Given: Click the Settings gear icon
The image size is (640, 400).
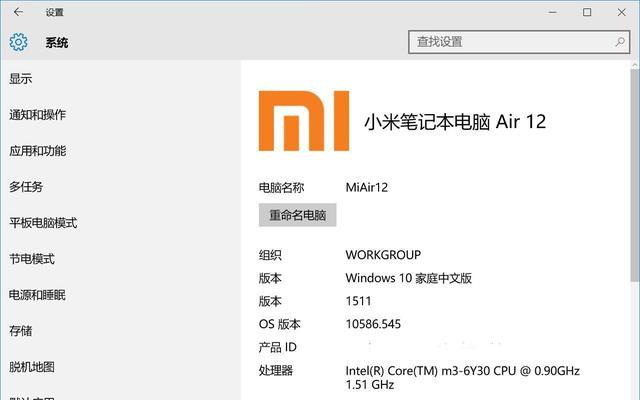Looking at the screenshot, I should point(18,42).
